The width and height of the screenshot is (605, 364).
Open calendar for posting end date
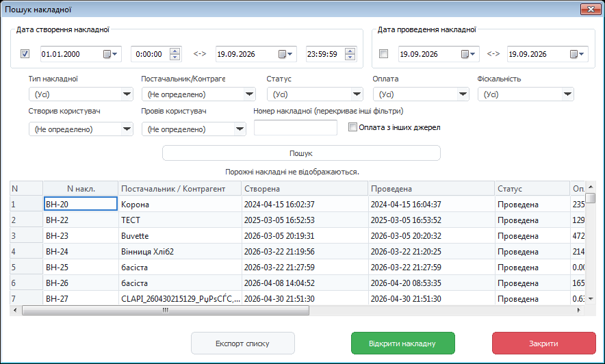click(577, 54)
